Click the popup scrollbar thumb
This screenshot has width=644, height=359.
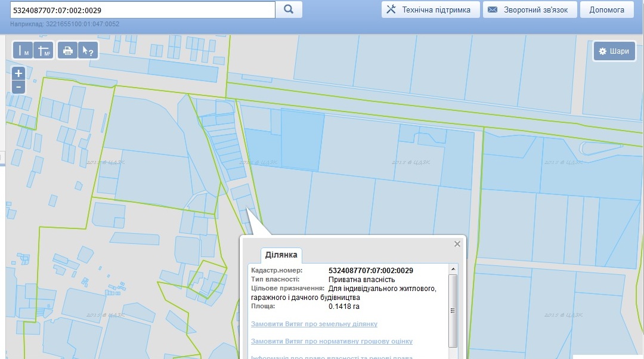tap(453, 311)
